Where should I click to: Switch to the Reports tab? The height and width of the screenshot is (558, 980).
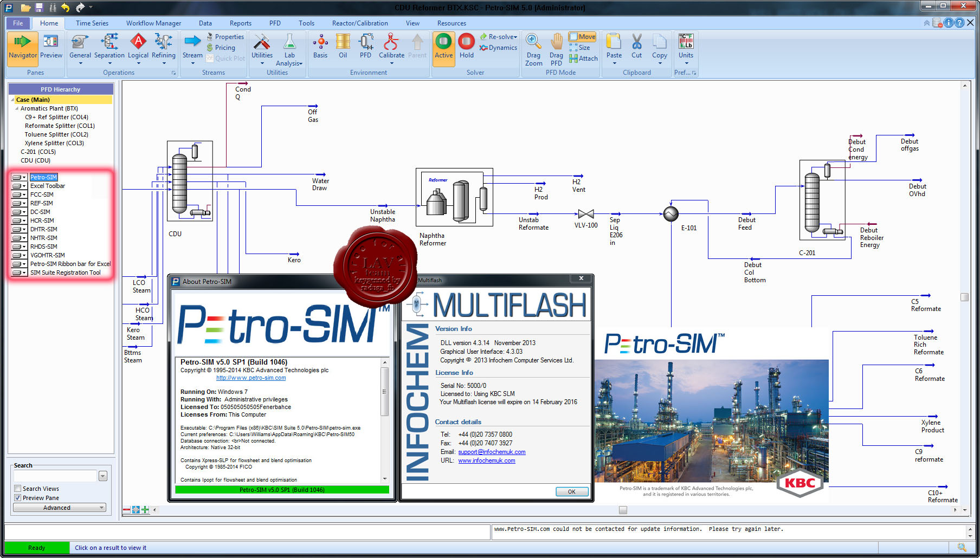pyautogui.click(x=240, y=23)
